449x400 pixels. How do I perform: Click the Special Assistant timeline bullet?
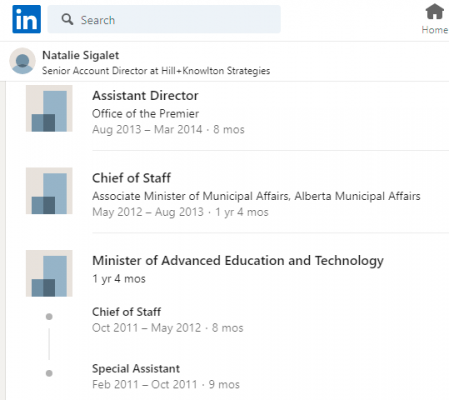point(49,373)
